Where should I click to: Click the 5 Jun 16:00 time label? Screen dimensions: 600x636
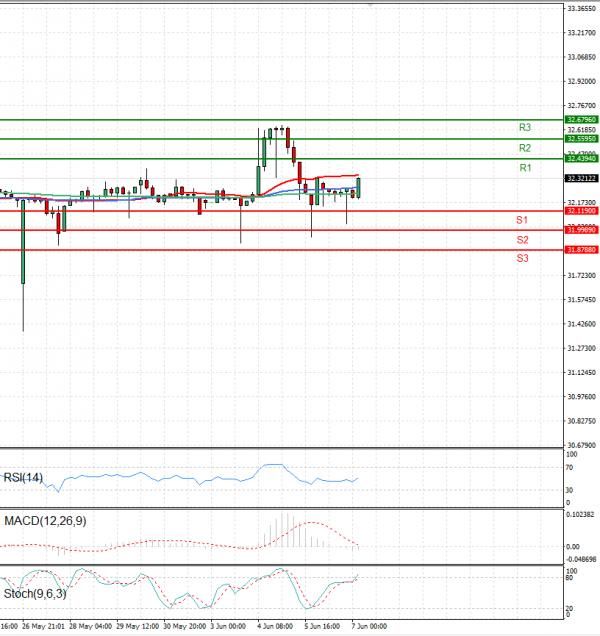[322, 626]
